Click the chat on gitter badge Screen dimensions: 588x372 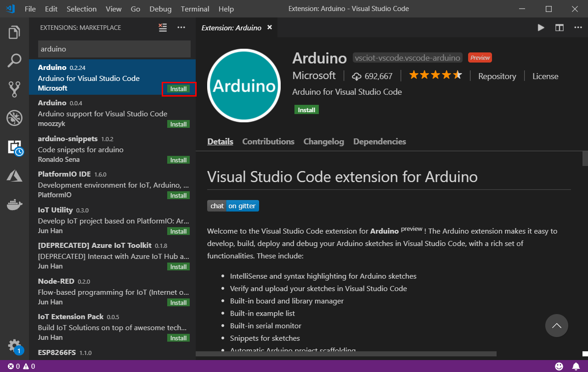coord(233,206)
